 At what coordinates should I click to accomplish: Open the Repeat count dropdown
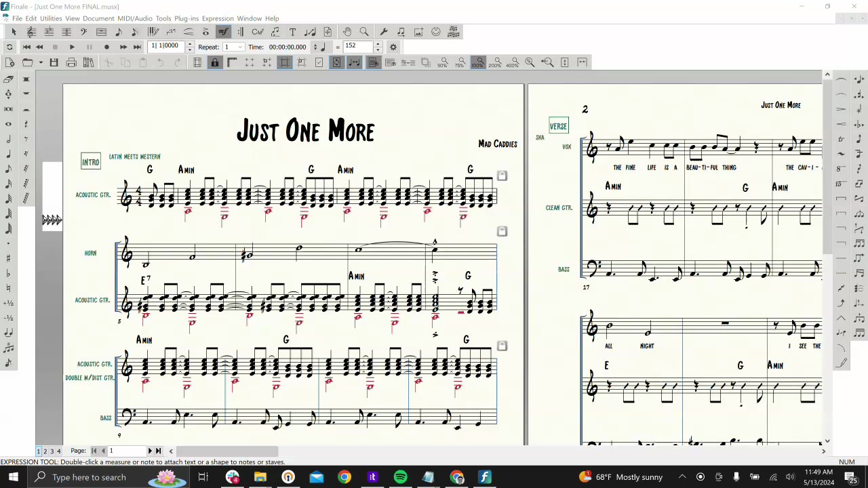tap(240, 47)
